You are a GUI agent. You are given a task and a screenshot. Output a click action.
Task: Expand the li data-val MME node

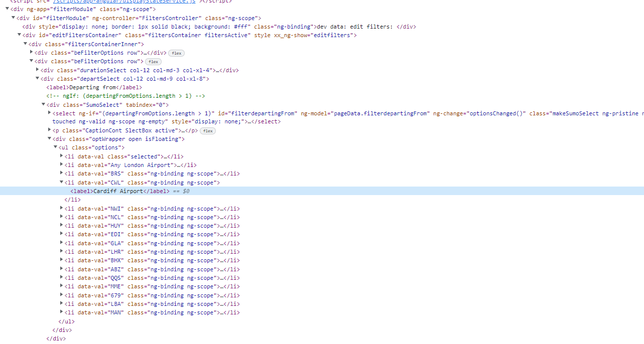point(61,286)
